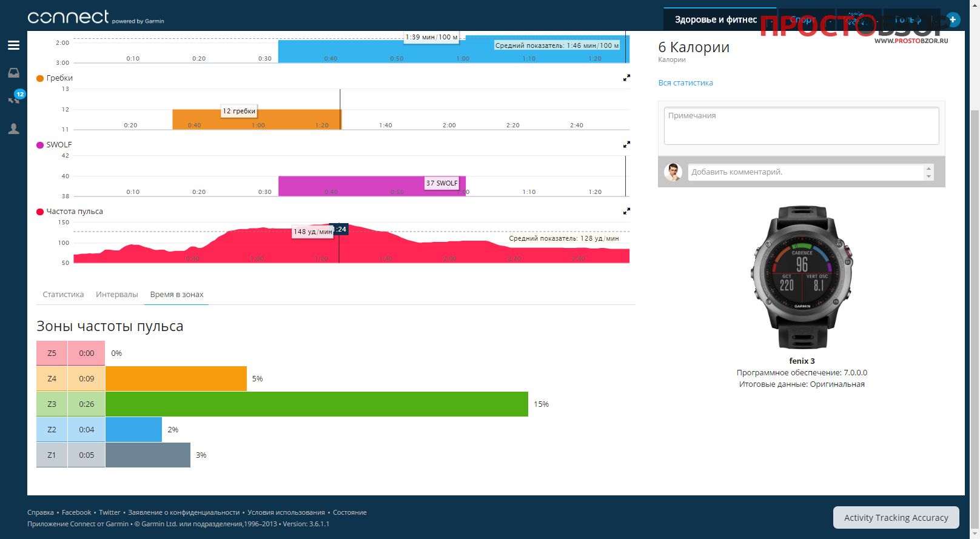This screenshot has height=539, width=980.
Task: Expand the SWOLF chart to fullscreen
Action: [626, 145]
